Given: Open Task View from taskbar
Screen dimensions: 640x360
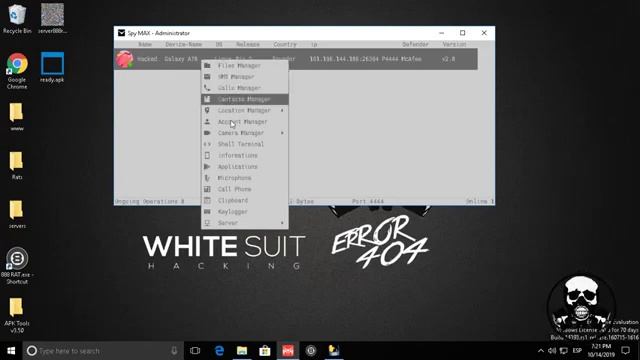Looking at the screenshot, I should [195, 351].
